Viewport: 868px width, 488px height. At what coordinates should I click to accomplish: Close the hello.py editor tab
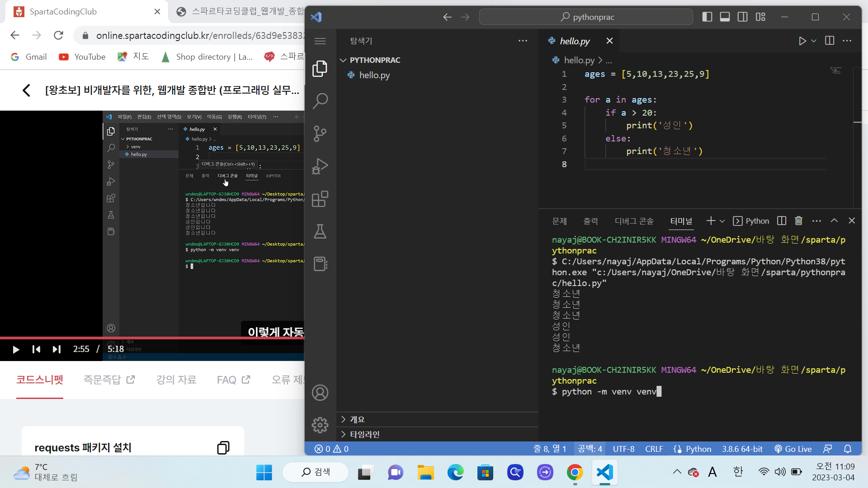[x=609, y=41]
